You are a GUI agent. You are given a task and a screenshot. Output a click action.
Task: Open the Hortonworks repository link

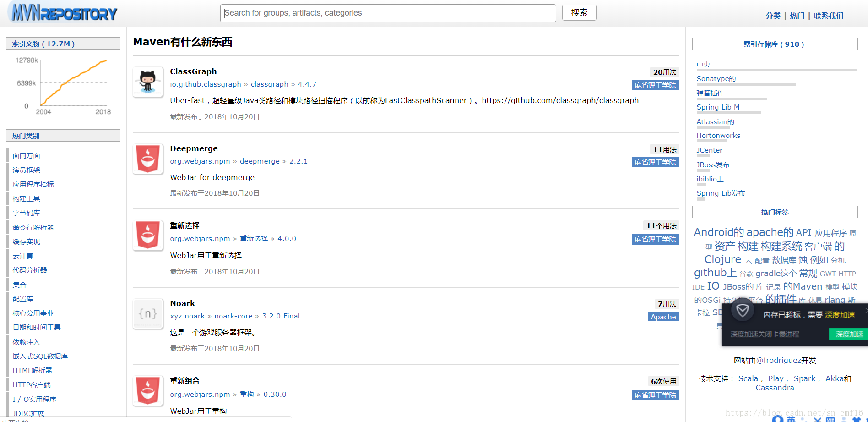point(718,136)
